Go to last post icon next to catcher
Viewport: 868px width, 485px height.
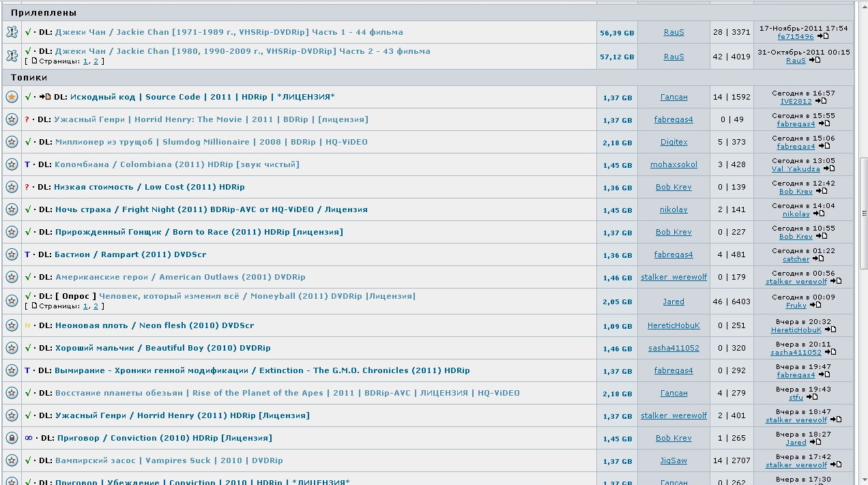(x=818, y=259)
